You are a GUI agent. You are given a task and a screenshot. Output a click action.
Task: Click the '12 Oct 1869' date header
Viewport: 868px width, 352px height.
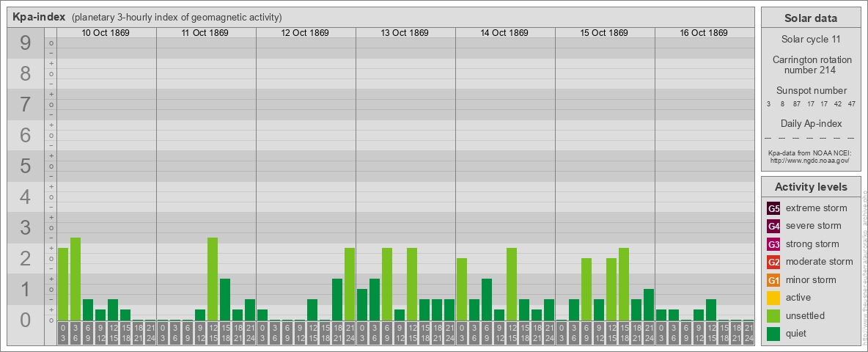[305, 33]
